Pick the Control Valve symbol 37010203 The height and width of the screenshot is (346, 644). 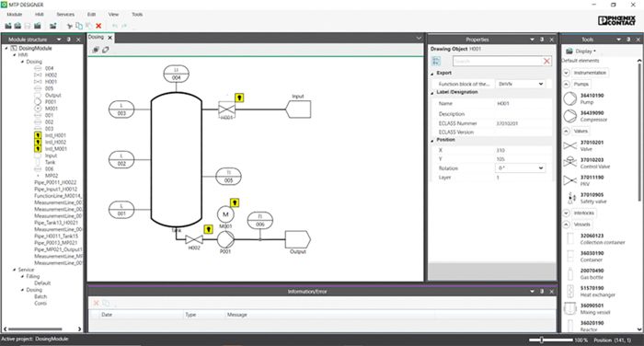(x=570, y=163)
